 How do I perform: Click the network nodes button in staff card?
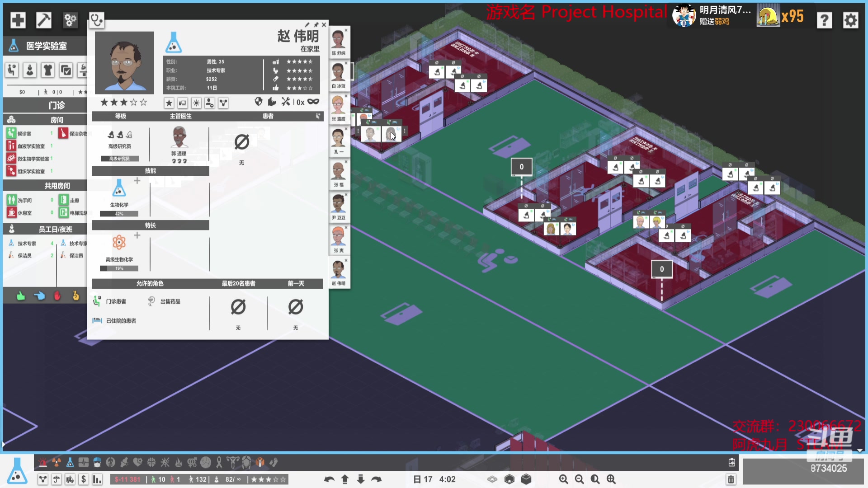[x=223, y=103]
